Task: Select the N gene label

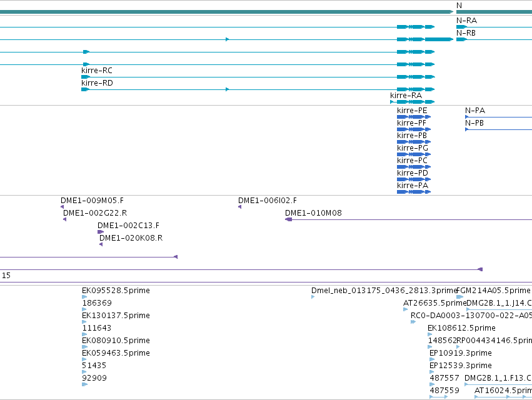Action: click(x=459, y=6)
